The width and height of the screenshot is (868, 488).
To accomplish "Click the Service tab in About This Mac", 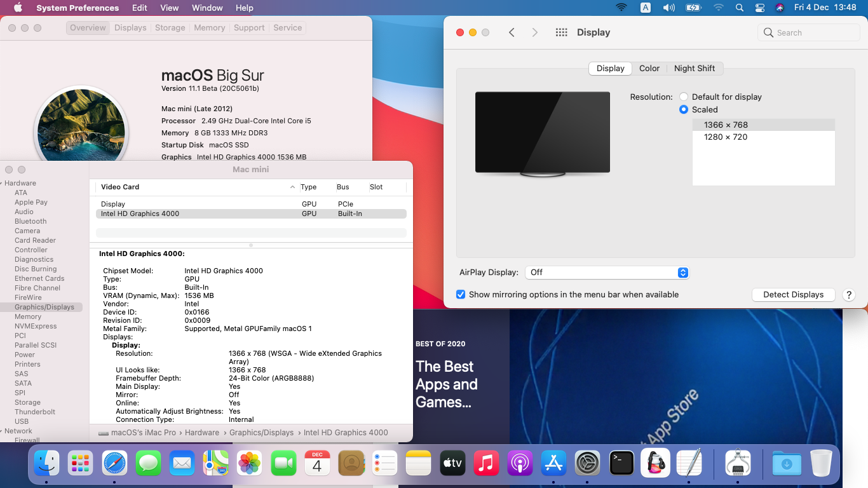I will point(288,28).
